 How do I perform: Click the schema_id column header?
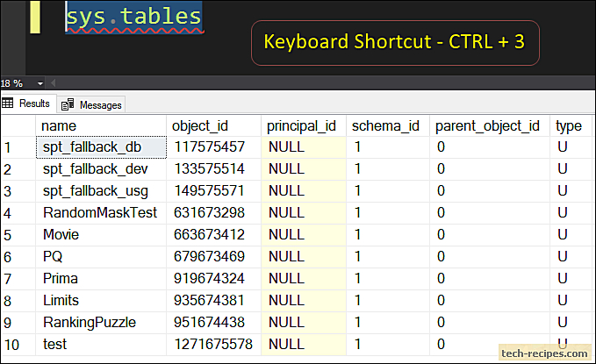coord(388,125)
